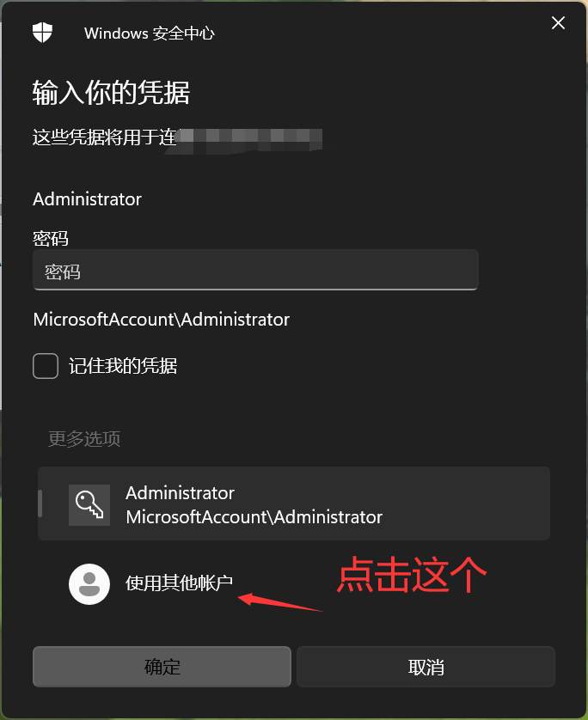Click the 记住我的凭据 label text
This screenshot has width=588, height=720.
123,366
